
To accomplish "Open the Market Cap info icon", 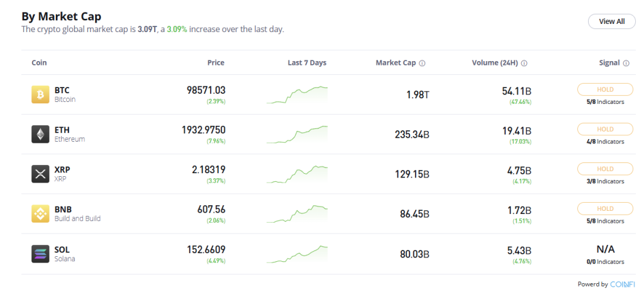I will click(422, 64).
